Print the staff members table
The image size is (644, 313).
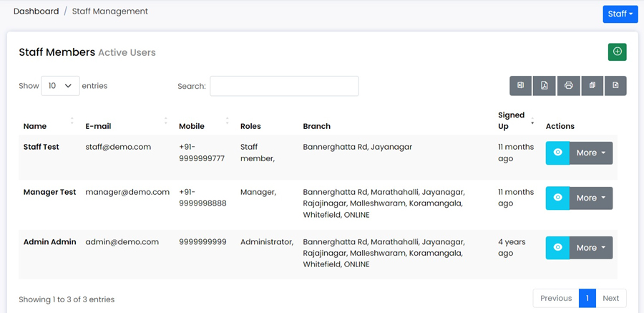[568, 85]
